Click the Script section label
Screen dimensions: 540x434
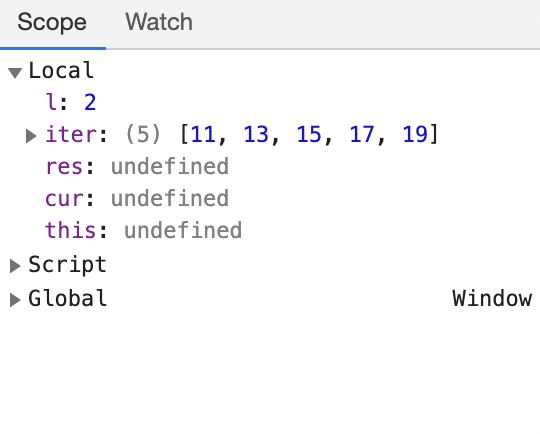click(68, 265)
